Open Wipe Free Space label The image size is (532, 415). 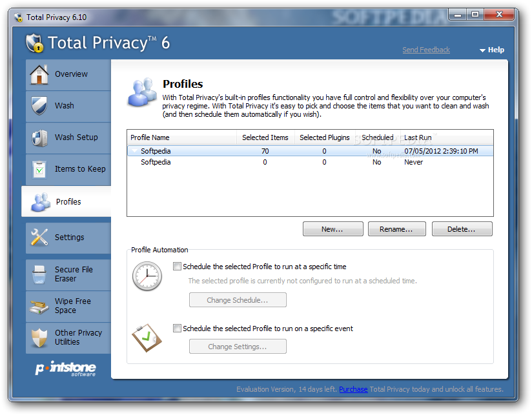pyautogui.click(x=72, y=306)
